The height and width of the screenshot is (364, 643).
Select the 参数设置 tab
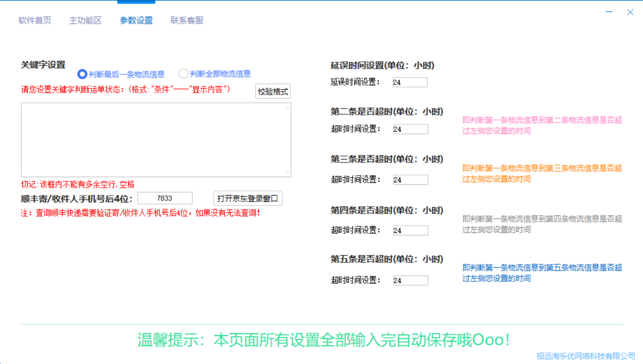click(x=135, y=21)
